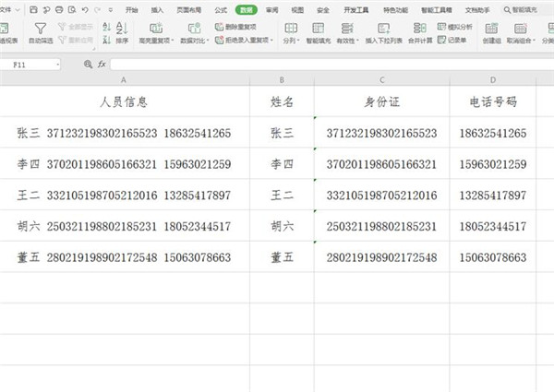The height and width of the screenshot is (392, 554).
Task: Expand Validity (有效性) dropdown arrow
Action: 357,41
